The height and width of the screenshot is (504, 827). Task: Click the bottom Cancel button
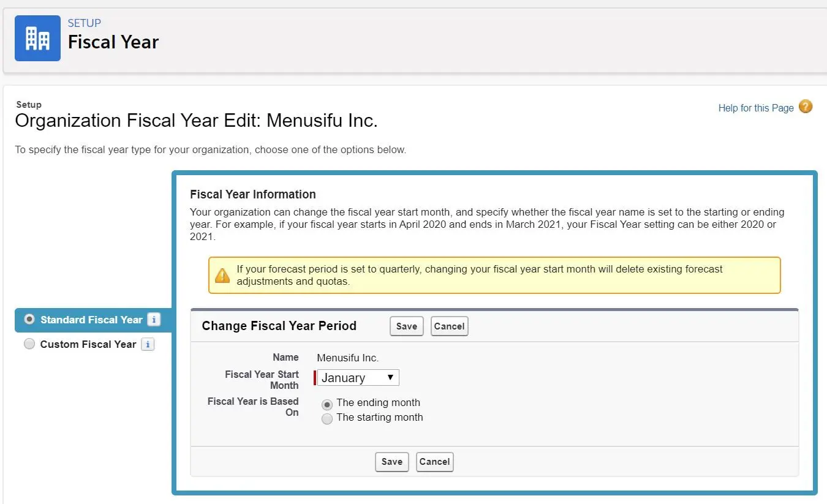434,462
